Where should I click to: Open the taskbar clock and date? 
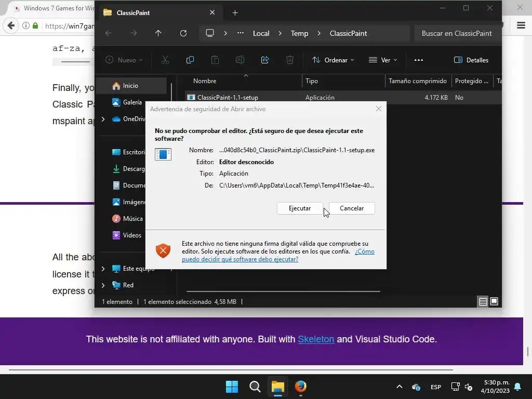point(495,387)
